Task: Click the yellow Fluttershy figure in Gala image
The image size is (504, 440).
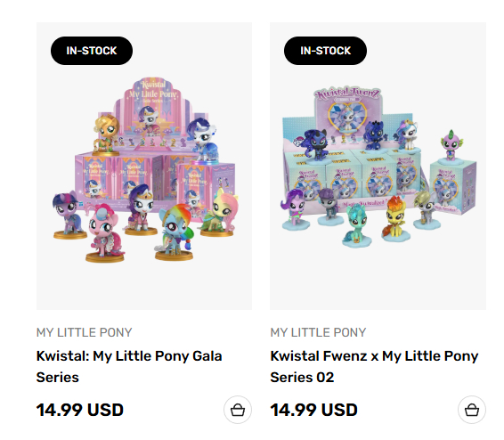Action: [220, 212]
